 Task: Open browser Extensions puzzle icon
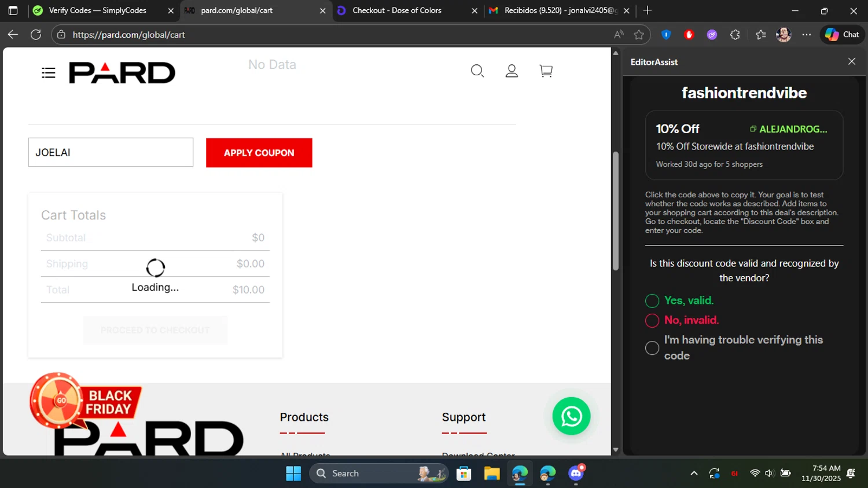point(735,35)
